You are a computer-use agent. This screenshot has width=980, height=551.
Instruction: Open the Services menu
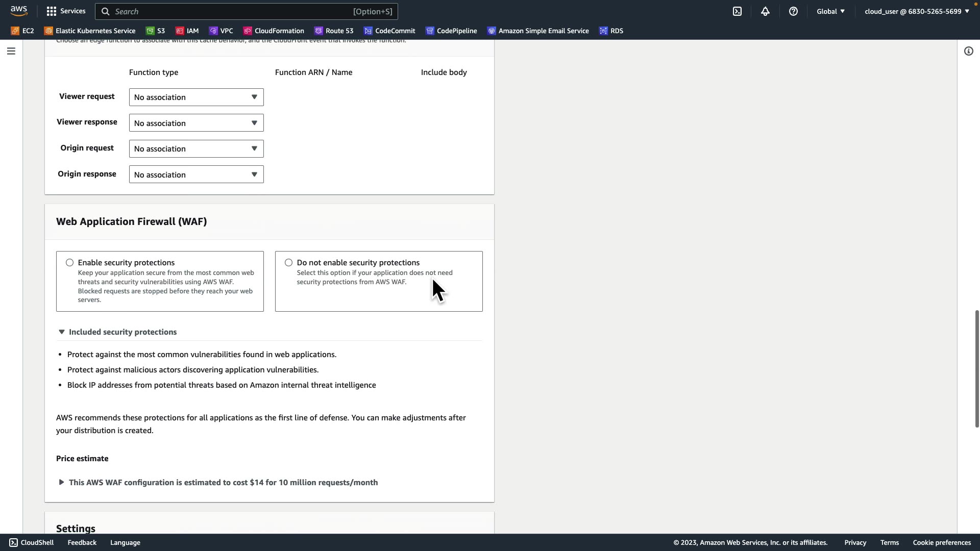coord(66,11)
